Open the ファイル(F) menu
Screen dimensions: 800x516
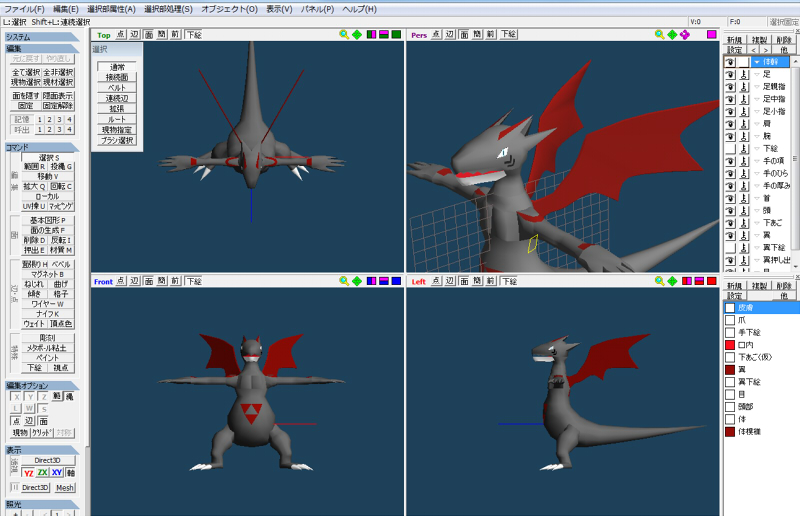point(24,9)
